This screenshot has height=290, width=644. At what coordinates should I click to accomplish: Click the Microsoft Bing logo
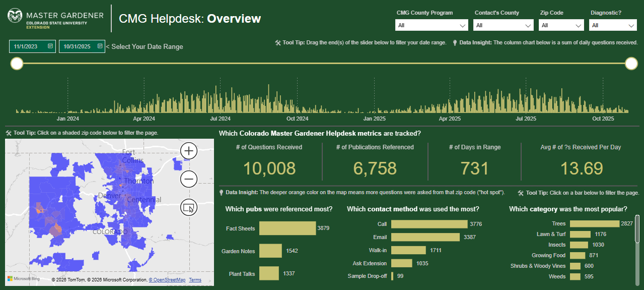pyautogui.click(x=24, y=279)
